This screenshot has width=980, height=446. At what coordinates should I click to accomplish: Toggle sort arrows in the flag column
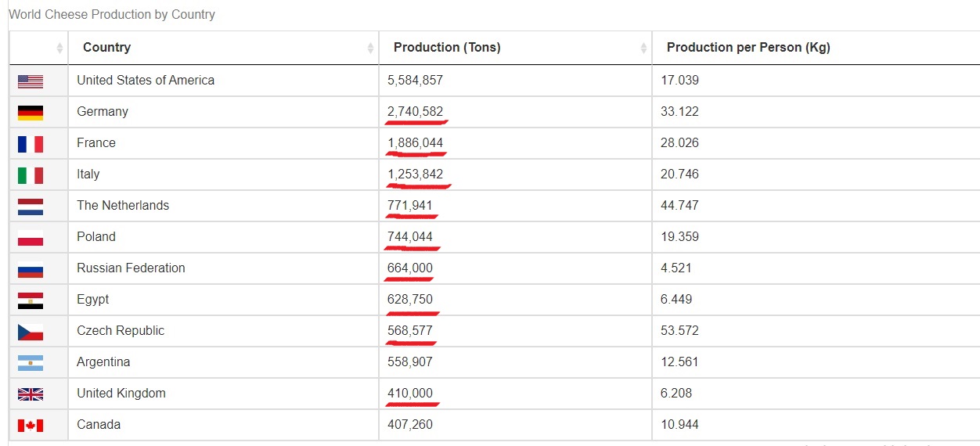tap(59, 49)
